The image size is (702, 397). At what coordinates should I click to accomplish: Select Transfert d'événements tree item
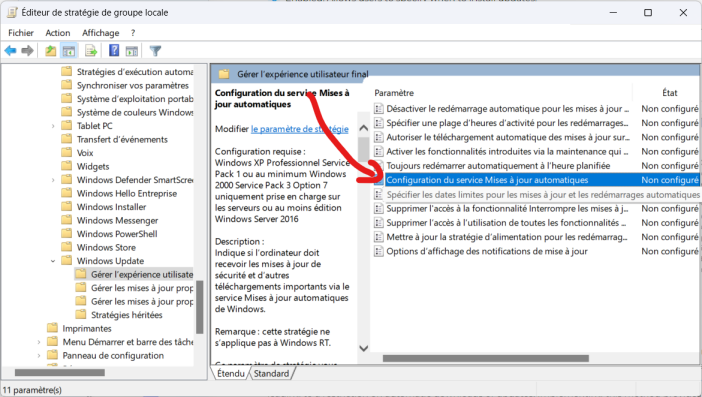(122, 139)
